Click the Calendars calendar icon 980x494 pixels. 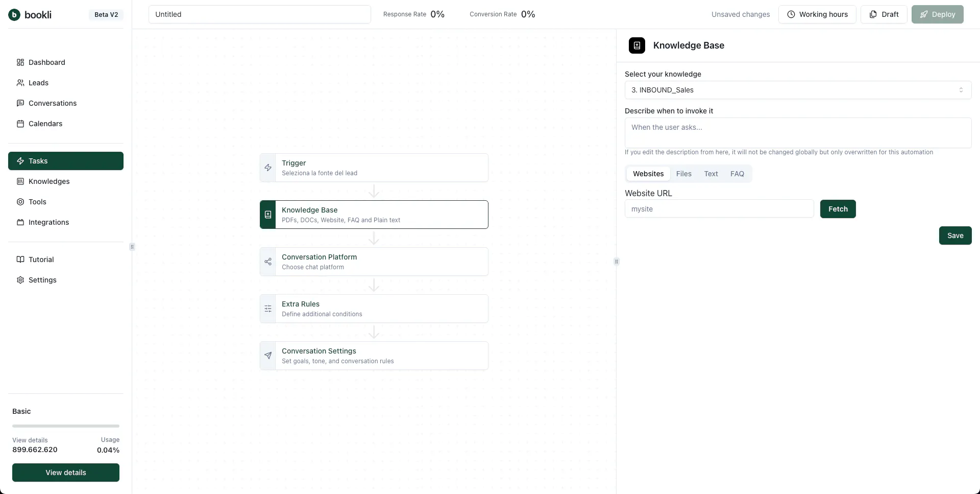tap(20, 124)
